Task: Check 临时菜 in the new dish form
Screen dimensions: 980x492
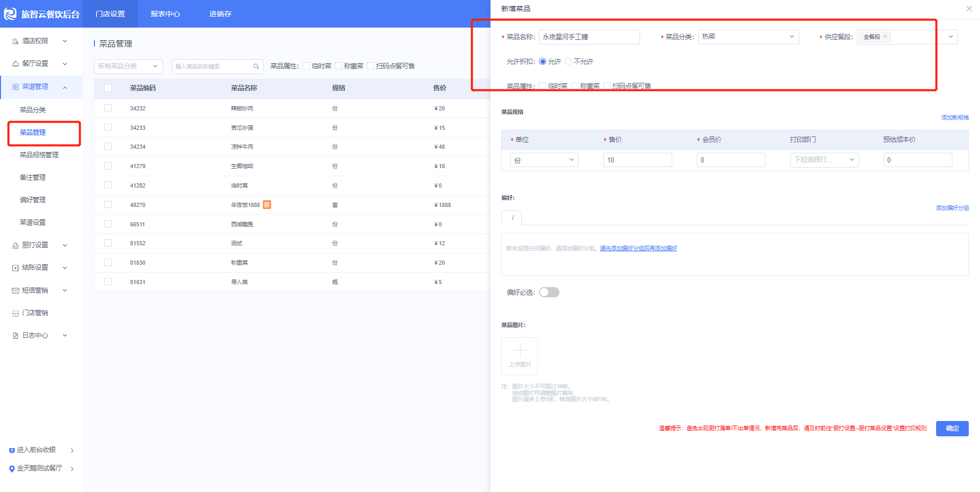Action: coord(543,86)
